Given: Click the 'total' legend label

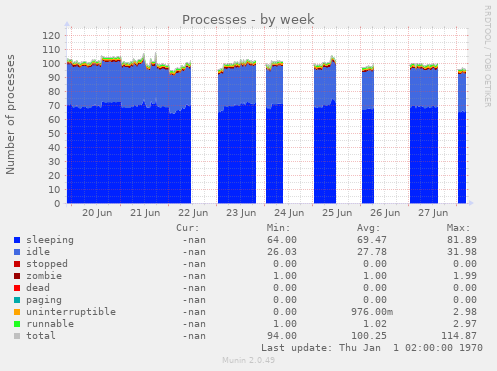Looking at the screenshot, I should [41, 336].
